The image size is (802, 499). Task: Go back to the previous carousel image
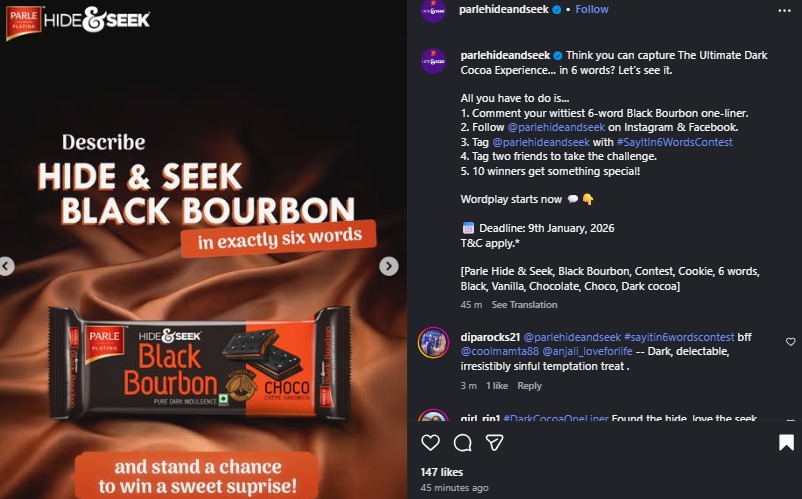6,266
